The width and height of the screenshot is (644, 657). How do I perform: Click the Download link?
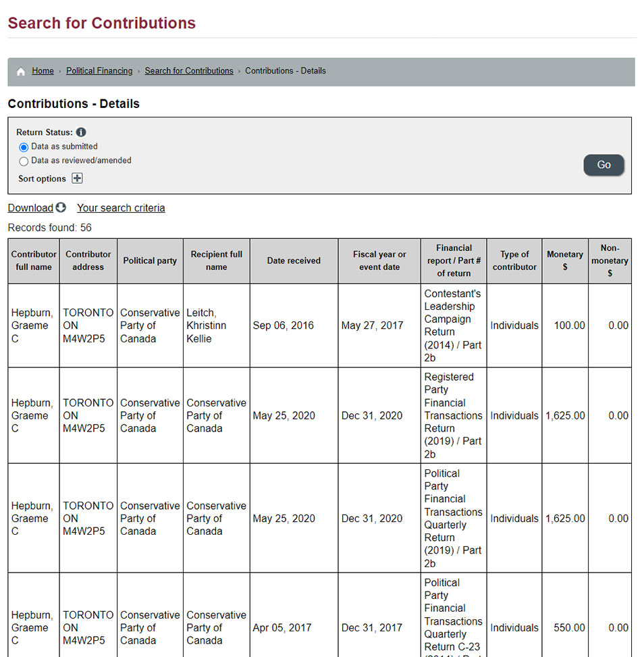click(30, 208)
